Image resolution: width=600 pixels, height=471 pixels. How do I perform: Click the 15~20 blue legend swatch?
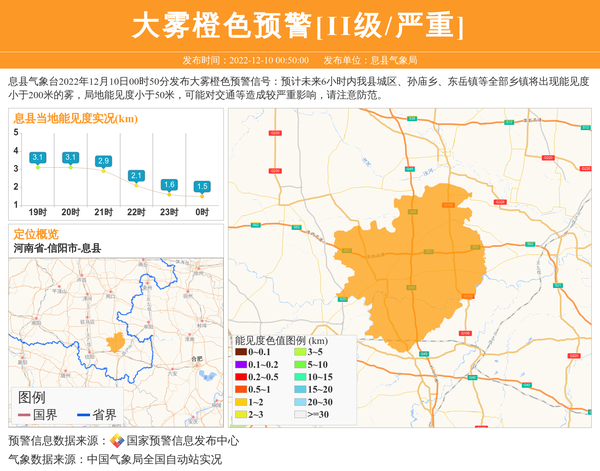300,388
